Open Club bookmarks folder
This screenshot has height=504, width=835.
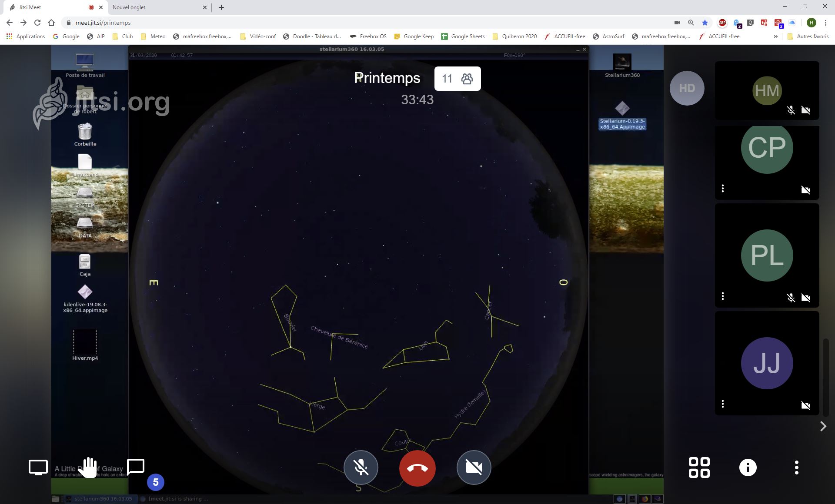pyautogui.click(x=123, y=36)
